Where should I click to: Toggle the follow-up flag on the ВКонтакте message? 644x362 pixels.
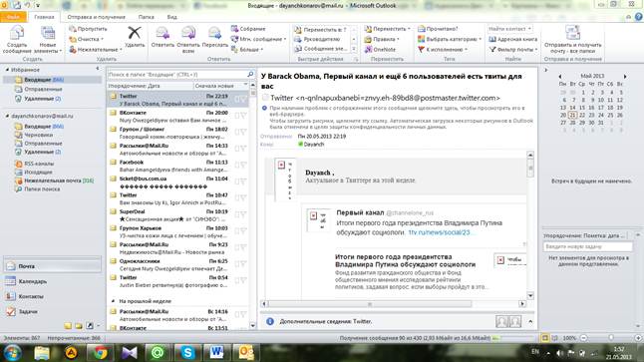[243, 116]
